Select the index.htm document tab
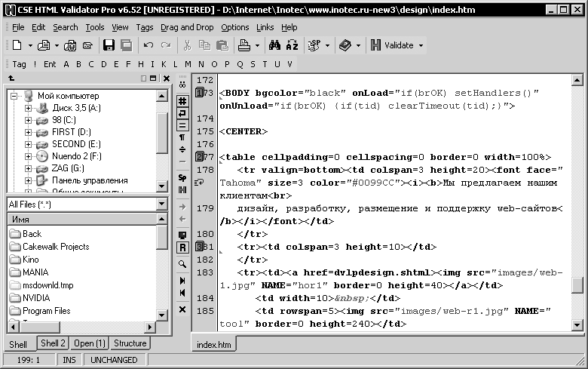 214,344
